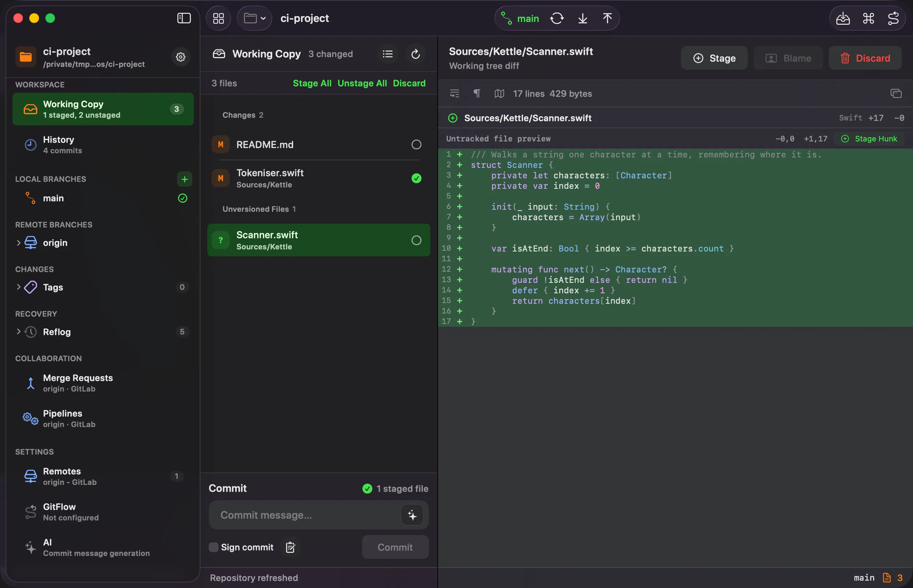
Task: Click the changed files count in status bar
Action: [893, 578]
